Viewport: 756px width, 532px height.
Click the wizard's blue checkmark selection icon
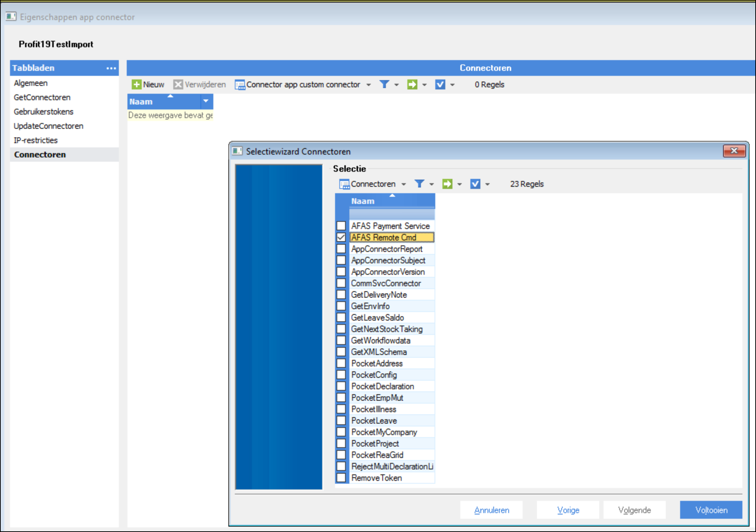475,184
